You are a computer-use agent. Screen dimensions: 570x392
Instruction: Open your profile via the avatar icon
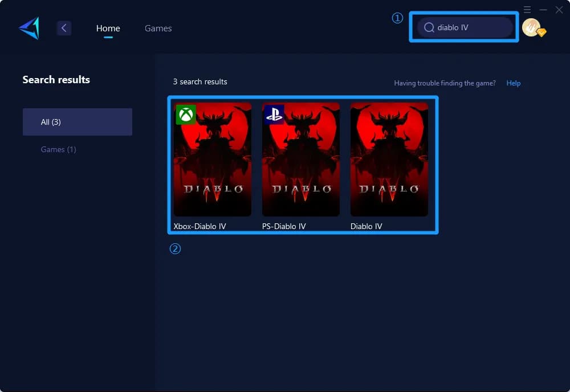[531, 26]
